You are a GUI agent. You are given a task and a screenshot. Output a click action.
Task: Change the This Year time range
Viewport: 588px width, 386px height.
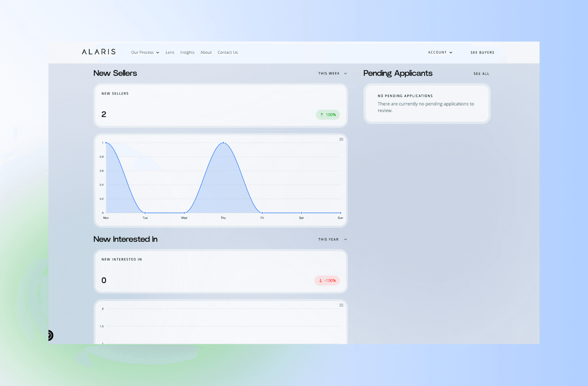[x=332, y=239]
